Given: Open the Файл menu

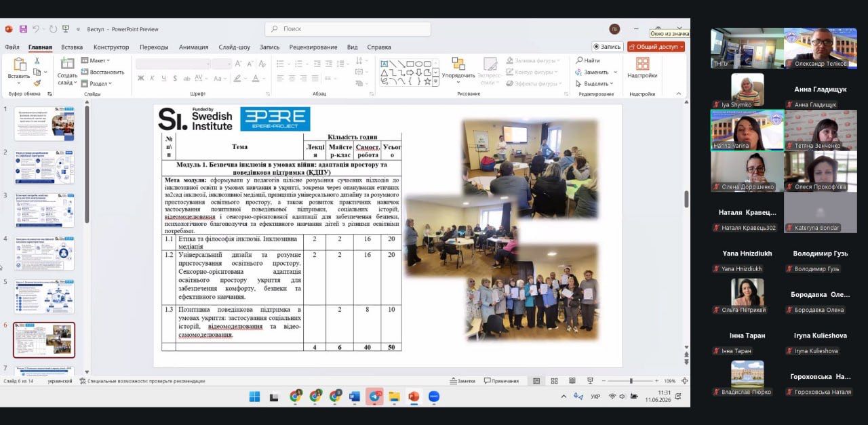Looking at the screenshot, I should (x=12, y=47).
